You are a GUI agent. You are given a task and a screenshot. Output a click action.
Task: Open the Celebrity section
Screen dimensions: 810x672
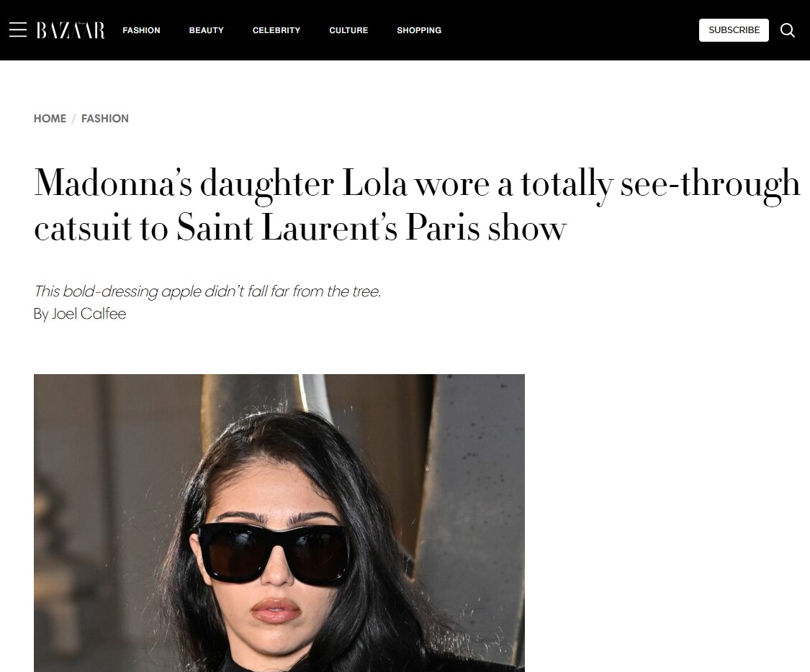[276, 30]
